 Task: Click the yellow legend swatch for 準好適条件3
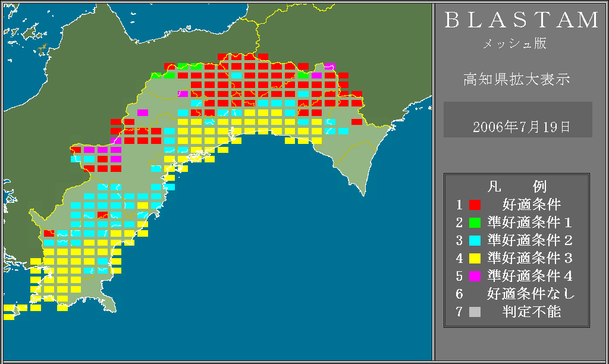(x=475, y=258)
